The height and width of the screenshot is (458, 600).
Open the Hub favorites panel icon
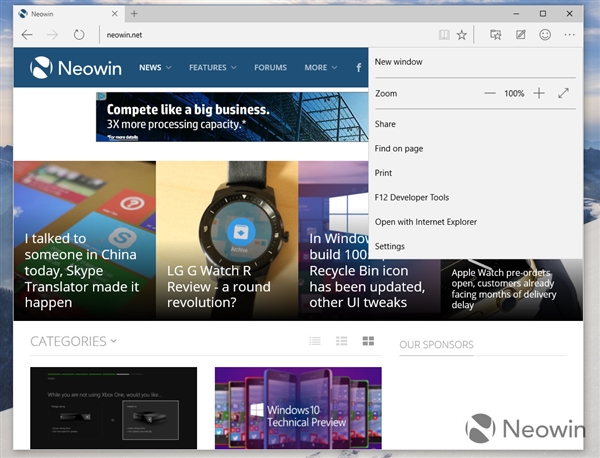click(x=495, y=35)
